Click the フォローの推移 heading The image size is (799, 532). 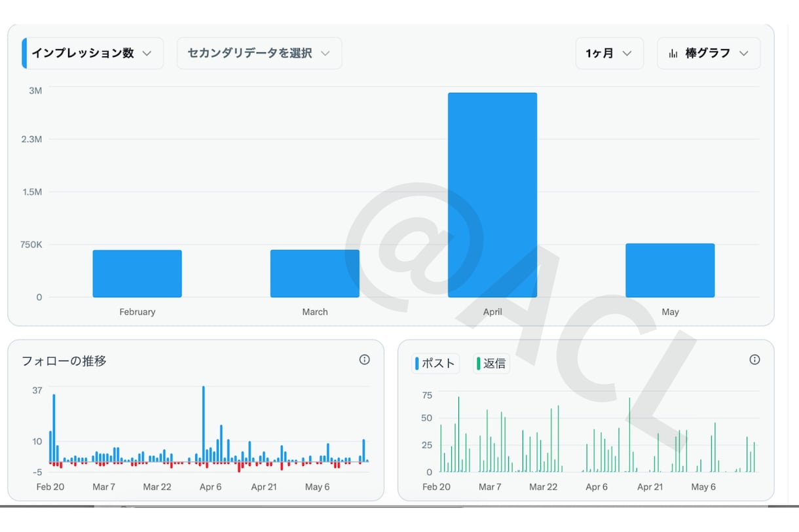pos(64,361)
